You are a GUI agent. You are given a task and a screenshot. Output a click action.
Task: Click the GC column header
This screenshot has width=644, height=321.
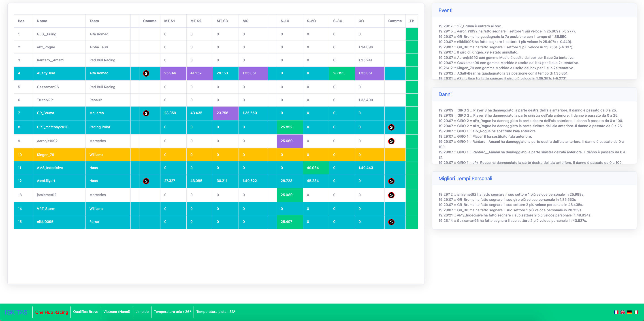coord(361,21)
